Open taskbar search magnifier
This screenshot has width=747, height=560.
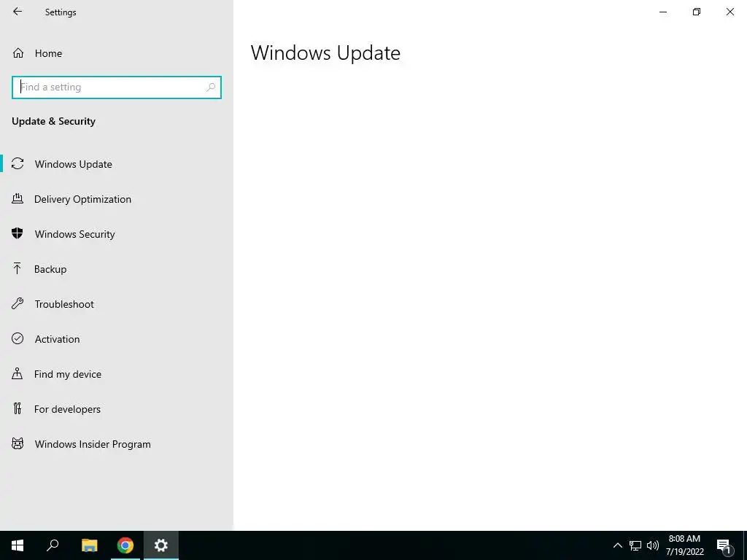point(53,545)
